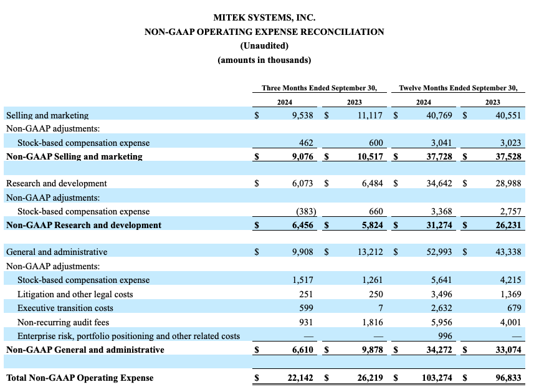534x392 pixels.
Task: Select the 'Enterprise risk, portfolio positioning' row label
Action: click(128, 336)
